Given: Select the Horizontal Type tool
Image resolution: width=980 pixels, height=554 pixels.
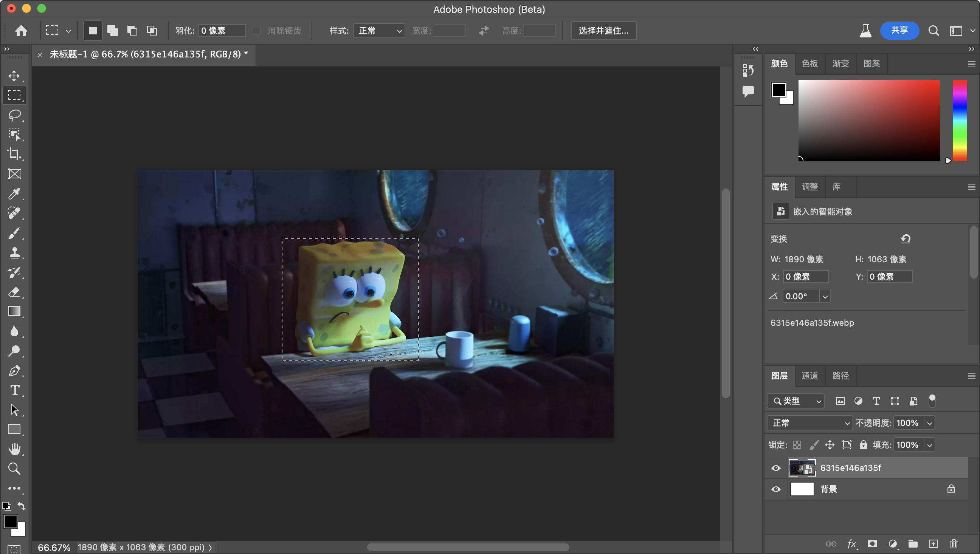Looking at the screenshot, I should (x=14, y=390).
